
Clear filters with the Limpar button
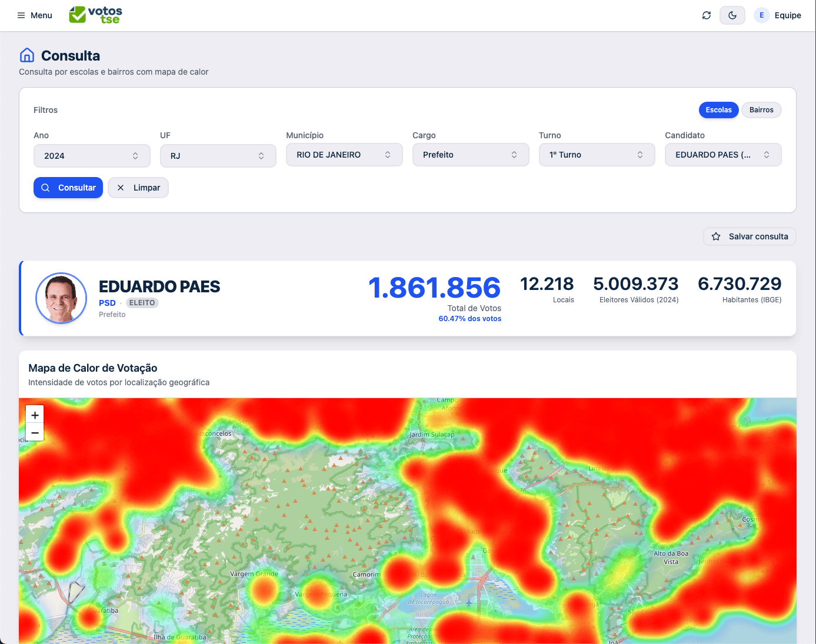tap(138, 188)
